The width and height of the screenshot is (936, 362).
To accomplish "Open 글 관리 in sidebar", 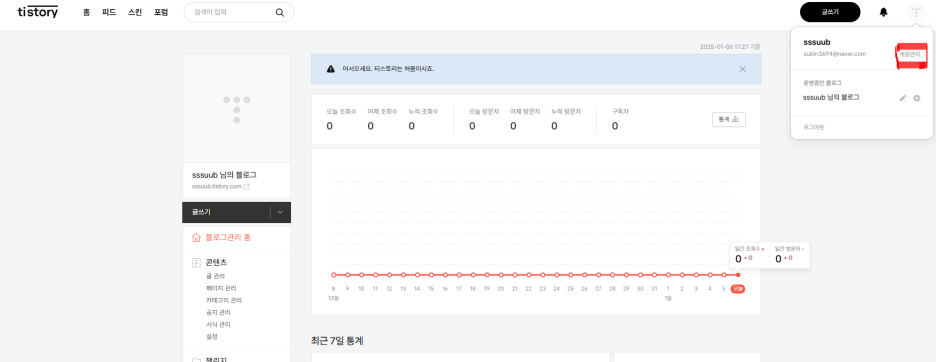I will coord(215,276).
